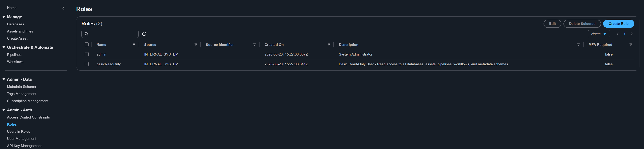Collapse the Orchestrate & Automate section
644x149 pixels.
tap(4, 47)
